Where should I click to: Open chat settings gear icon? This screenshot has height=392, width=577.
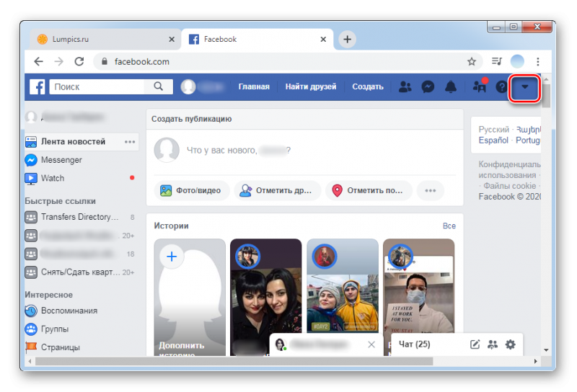tap(510, 344)
